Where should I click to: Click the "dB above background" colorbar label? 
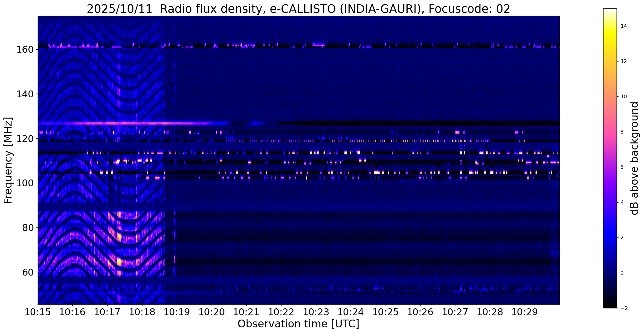click(634, 158)
